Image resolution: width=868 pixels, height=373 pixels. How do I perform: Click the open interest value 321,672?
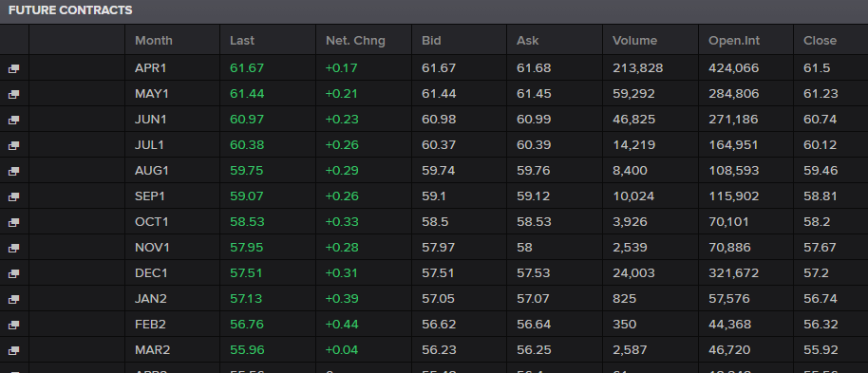pos(733,272)
